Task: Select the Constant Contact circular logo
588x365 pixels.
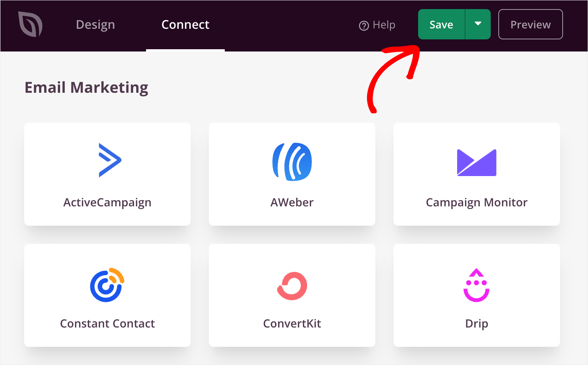Action: tap(107, 285)
